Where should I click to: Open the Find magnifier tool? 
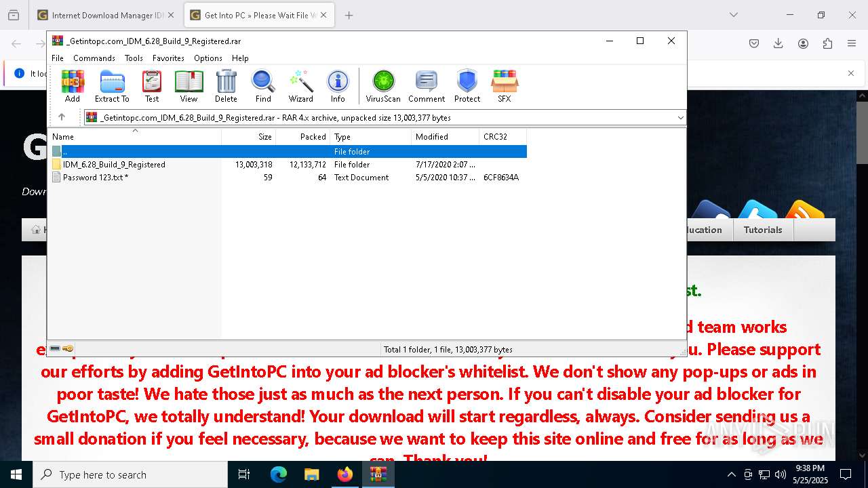tap(263, 86)
